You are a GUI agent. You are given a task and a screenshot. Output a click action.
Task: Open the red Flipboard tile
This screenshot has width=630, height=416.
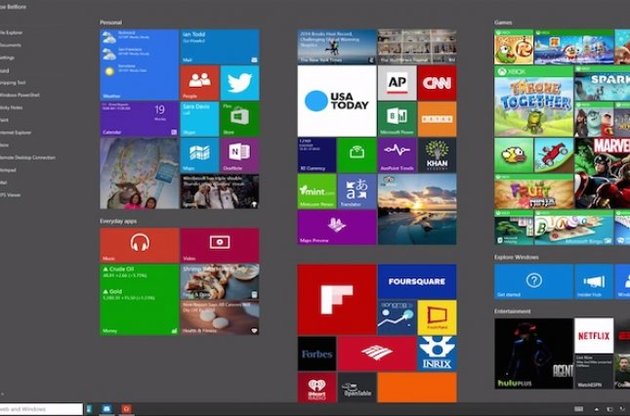pyautogui.click(x=336, y=298)
